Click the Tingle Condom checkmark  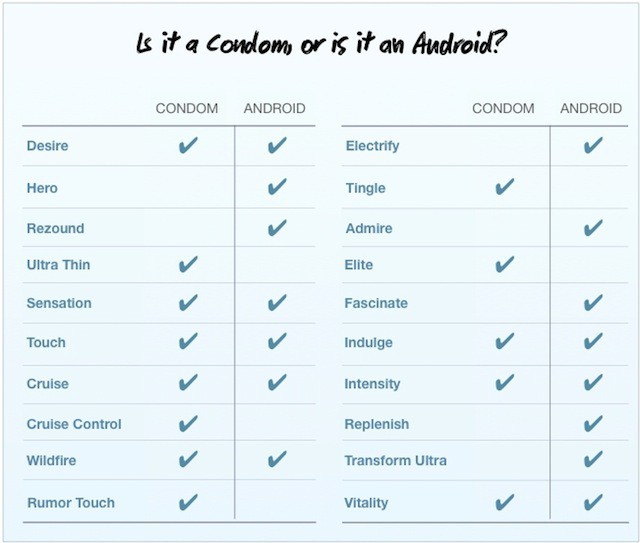click(504, 187)
